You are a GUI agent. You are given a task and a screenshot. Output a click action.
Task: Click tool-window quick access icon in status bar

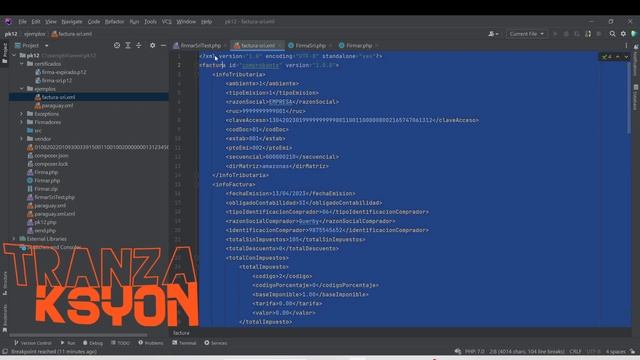pyautogui.click(x=5, y=351)
